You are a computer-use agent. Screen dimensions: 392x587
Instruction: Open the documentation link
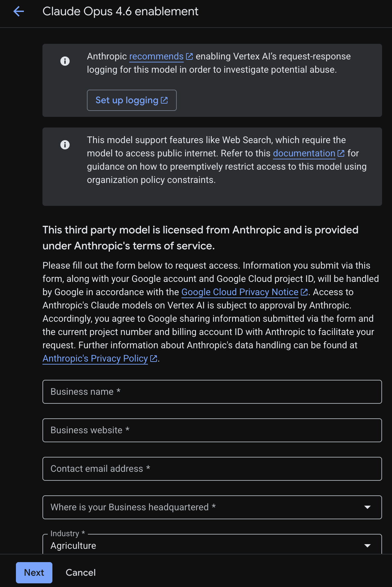304,153
